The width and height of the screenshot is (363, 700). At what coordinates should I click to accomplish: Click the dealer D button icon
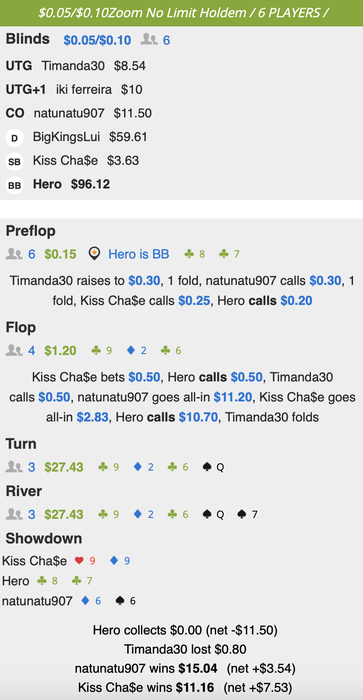14,138
